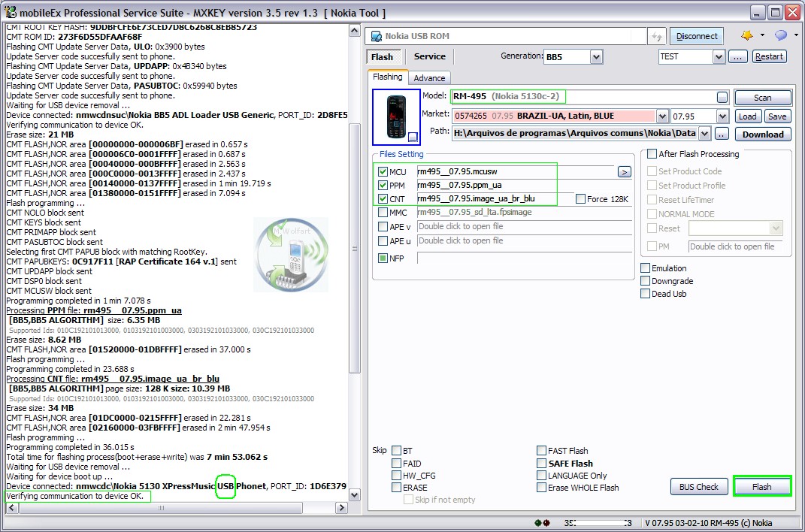Enable After Flash Processing checkbox
Viewport: 805px width, 532px height.
click(652, 154)
